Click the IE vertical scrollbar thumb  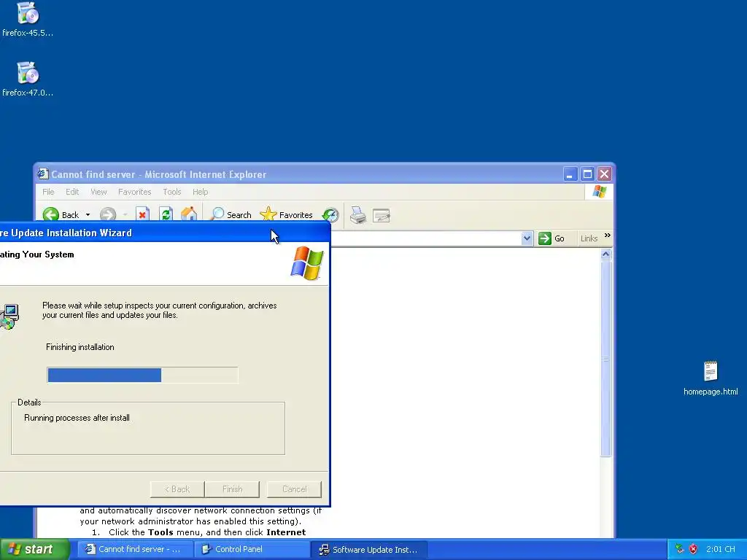[605, 359]
